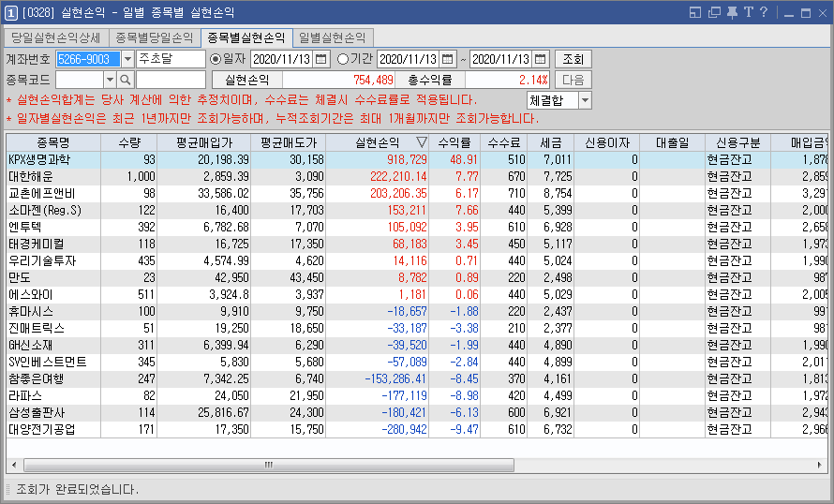Screen dimensions: 834x504
Task: Click the 수량 column header
Action: pos(129,142)
